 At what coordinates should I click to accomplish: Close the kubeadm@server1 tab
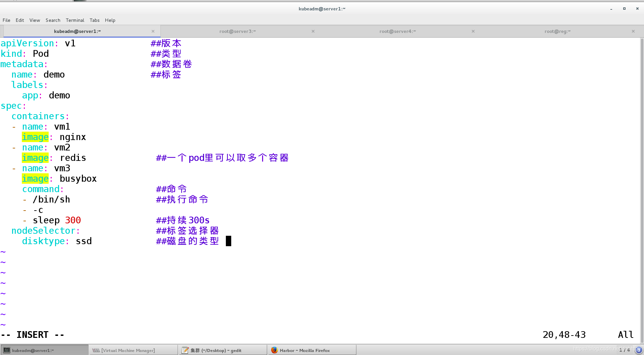153,31
